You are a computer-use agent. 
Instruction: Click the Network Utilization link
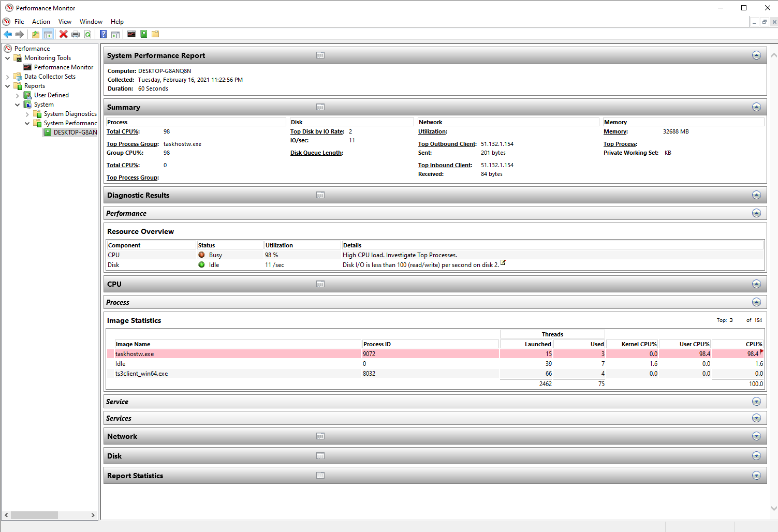(432, 131)
